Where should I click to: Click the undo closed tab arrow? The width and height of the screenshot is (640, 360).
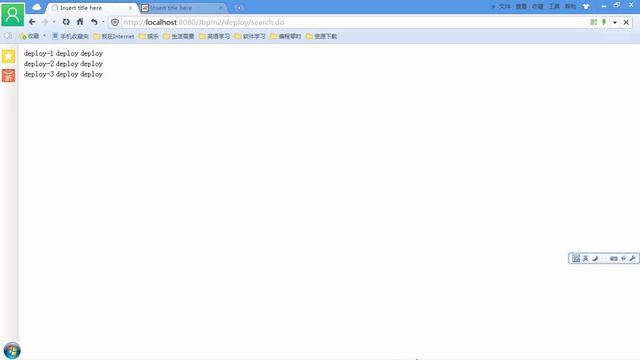(x=94, y=22)
